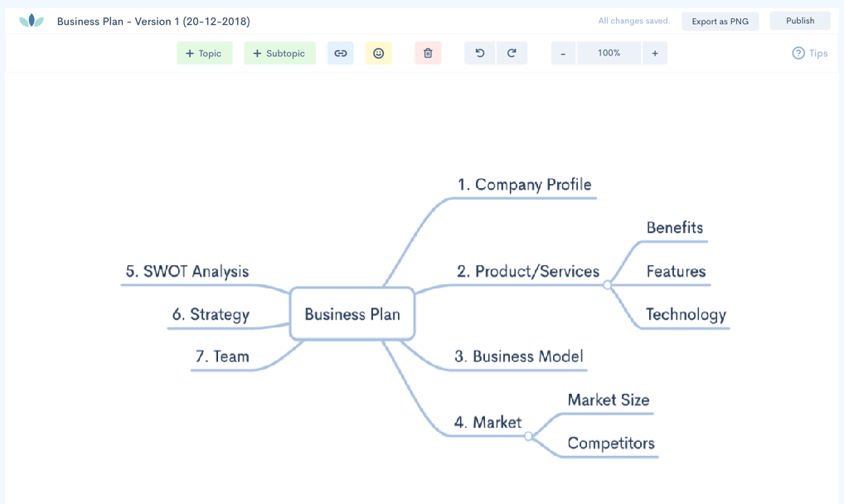Undo the last change
Image resolution: width=844 pixels, height=504 pixels.
point(479,52)
